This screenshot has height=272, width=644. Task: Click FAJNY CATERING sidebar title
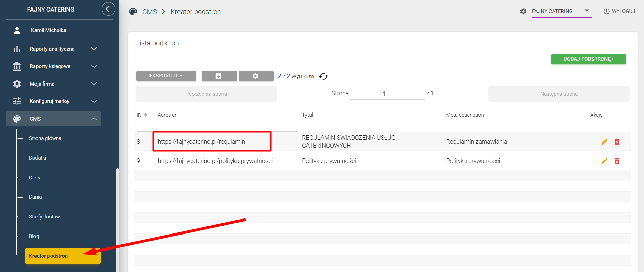click(x=51, y=10)
